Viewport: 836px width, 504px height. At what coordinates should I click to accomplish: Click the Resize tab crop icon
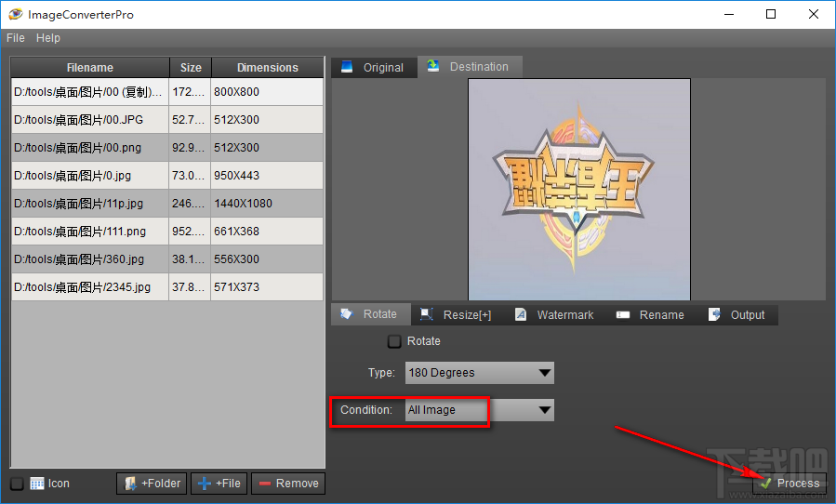(x=426, y=314)
